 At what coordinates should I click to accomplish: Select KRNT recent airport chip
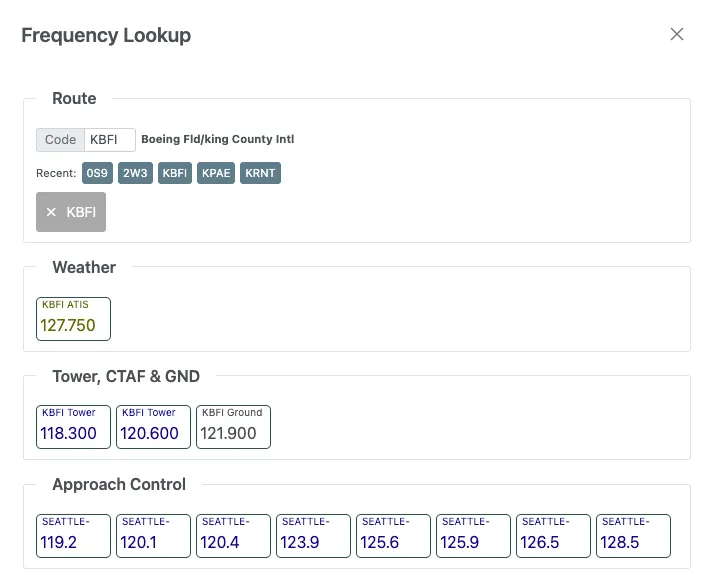point(260,173)
